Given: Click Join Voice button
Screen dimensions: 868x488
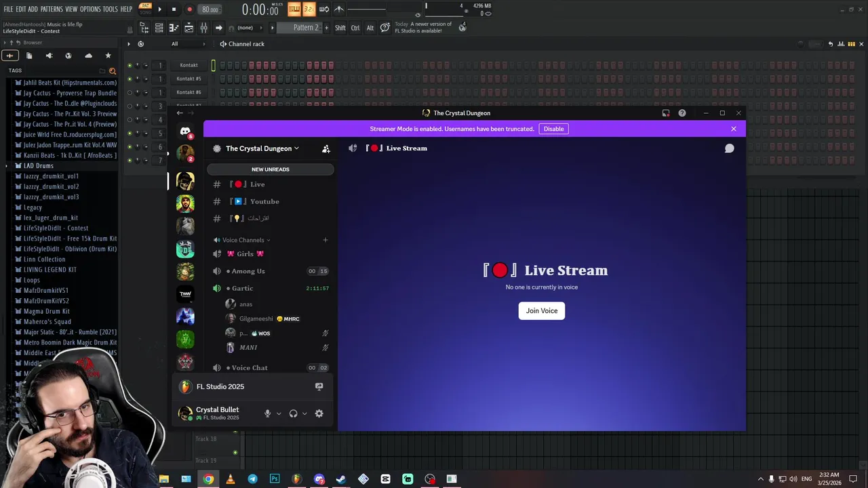Looking at the screenshot, I should tap(542, 310).
